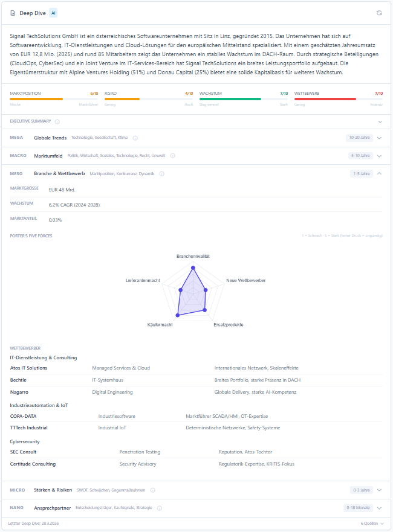Click the Risiko 4/10 score

pyautogui.click(x=189, y=94)
